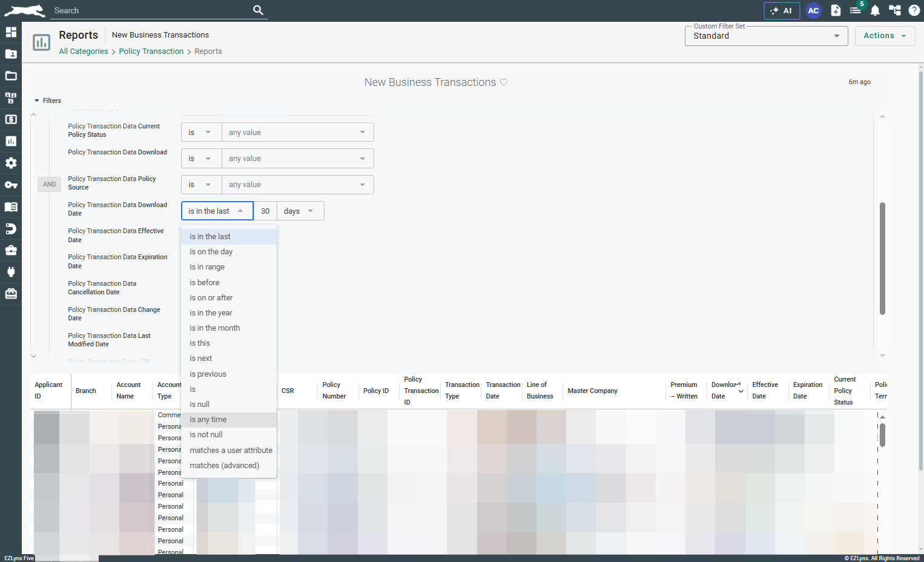The height and width of the screenshot is (562, 924).
Task: Click the magnet icon in sidebar
Action: pos(11,228)
